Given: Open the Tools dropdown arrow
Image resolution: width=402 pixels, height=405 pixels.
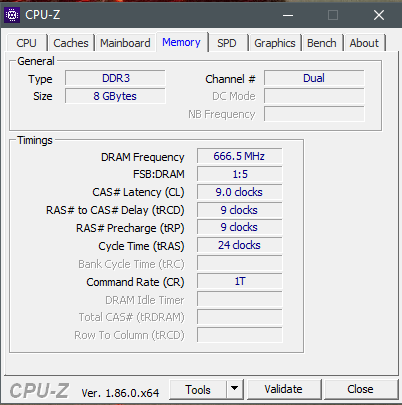Looking at the screenshot, I should [234, 389].
